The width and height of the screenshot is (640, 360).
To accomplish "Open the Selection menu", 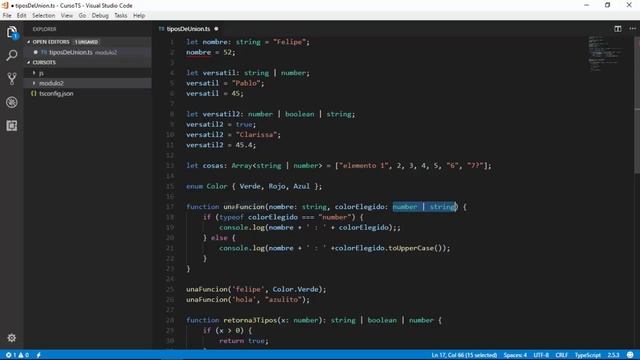I will (x=44, y=16).
